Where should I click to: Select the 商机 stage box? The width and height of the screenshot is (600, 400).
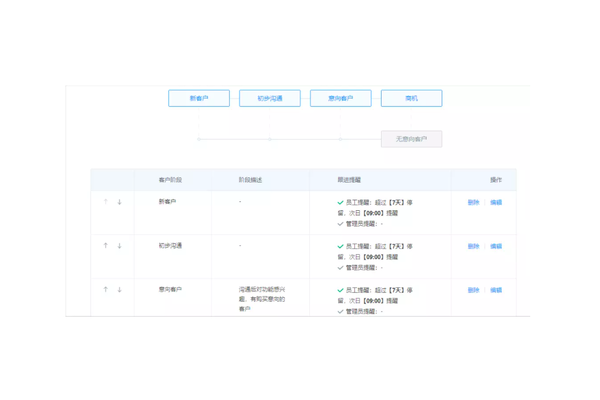pyautogui.click(x=411, y=98)
